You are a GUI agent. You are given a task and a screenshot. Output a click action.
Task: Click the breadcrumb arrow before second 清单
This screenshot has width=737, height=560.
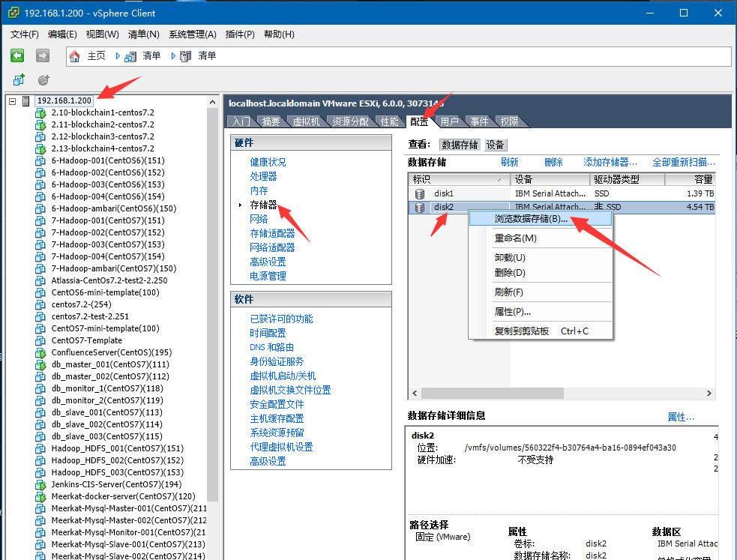[x=173, y=56]
